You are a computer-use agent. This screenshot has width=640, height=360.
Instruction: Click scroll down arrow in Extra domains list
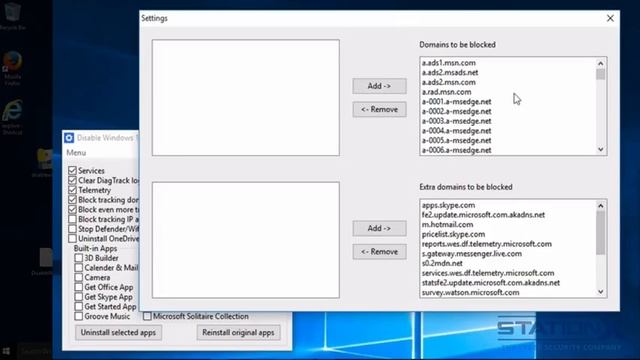[600, 291]
